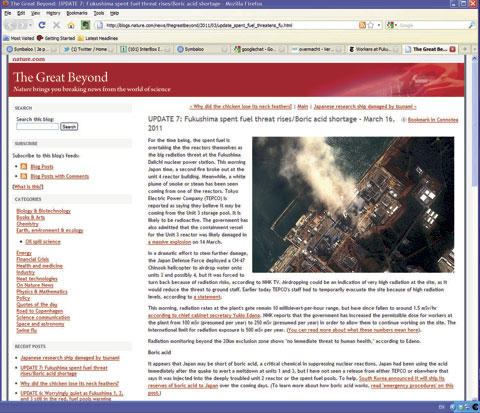Switch to the overmacht tab

[317, 49]
